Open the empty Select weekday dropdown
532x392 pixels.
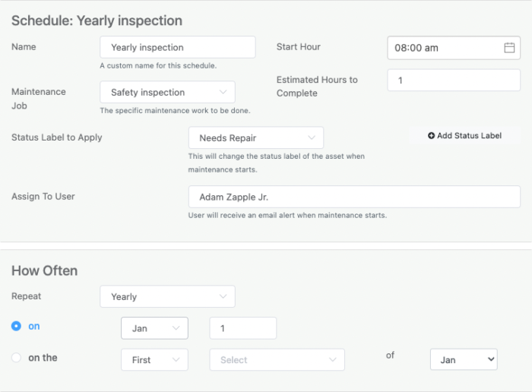tap(277, 360)
